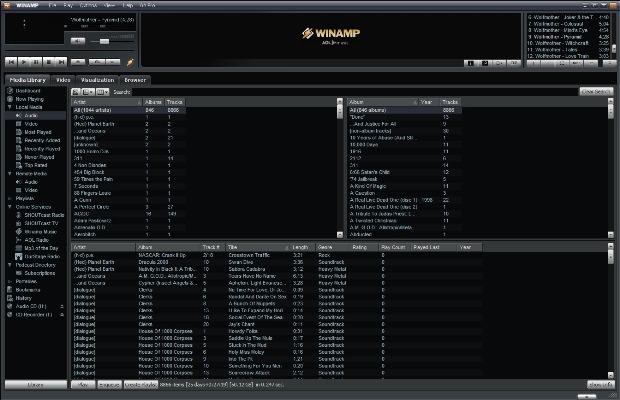The width and height of the screenshot is (620, 400).
Task: Open Bookmarks in the library tree
Action: tap(28, 290)
